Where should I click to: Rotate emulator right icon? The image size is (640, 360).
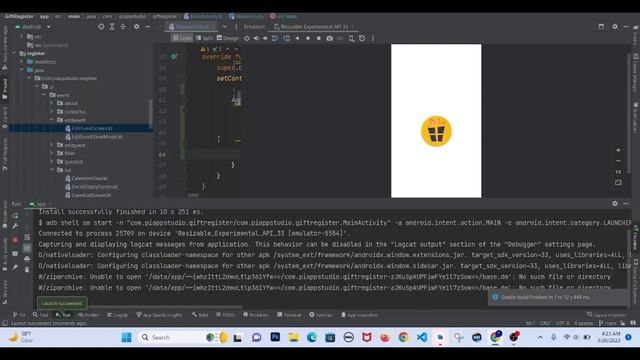pyautogui.click(x=287, y=38)
